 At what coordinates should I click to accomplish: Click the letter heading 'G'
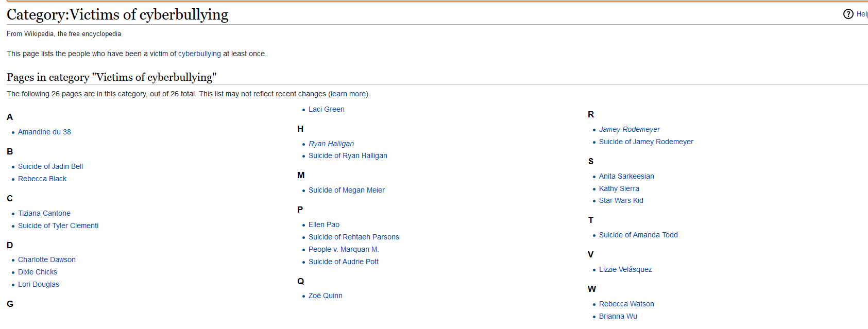click(x=10, y=304)
